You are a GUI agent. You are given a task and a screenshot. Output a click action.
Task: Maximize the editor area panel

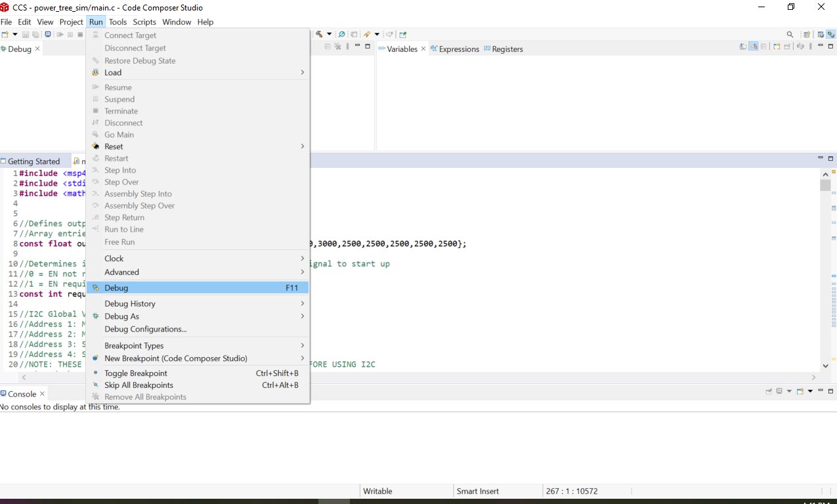click(x=831, y=158)
